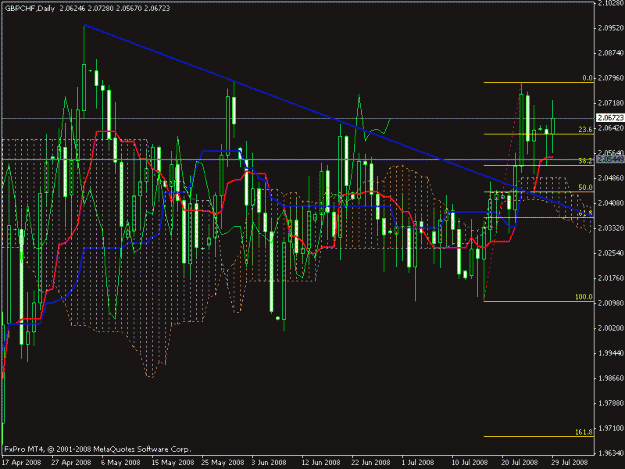
Task: Click the 2.07960 price axis value
Action: 611,78
